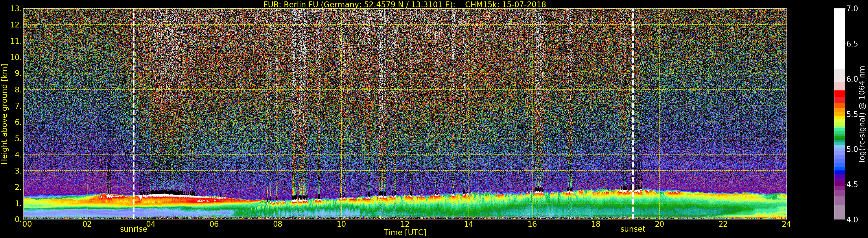Click the '6.' height tick label

[x=18, y=122]
